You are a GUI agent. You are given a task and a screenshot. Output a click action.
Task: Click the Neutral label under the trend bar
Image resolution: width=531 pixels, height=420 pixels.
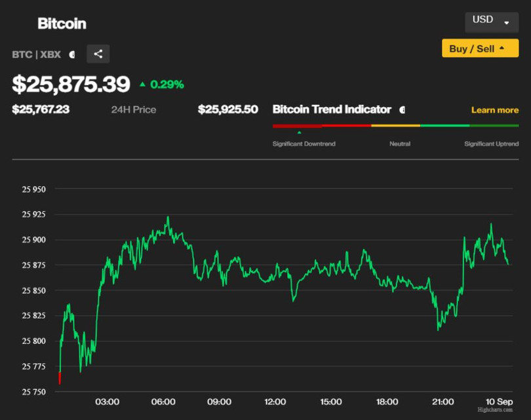tap(400, 143)
